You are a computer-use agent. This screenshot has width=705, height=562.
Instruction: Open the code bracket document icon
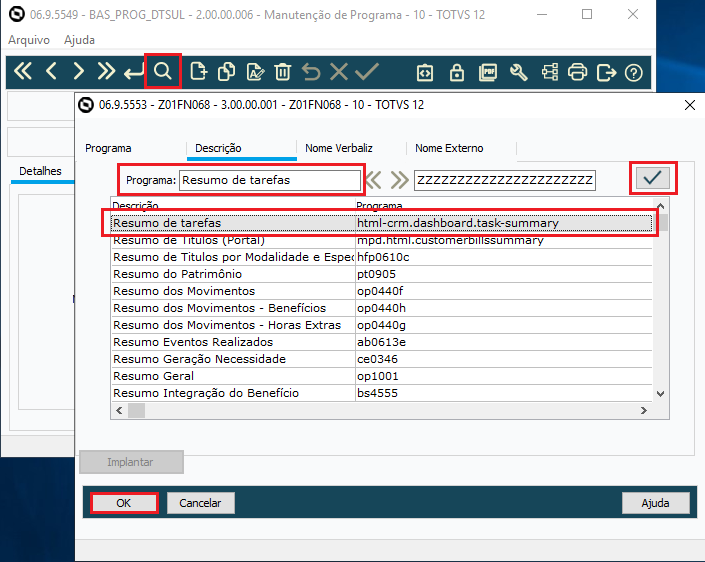tap(425, 72)
